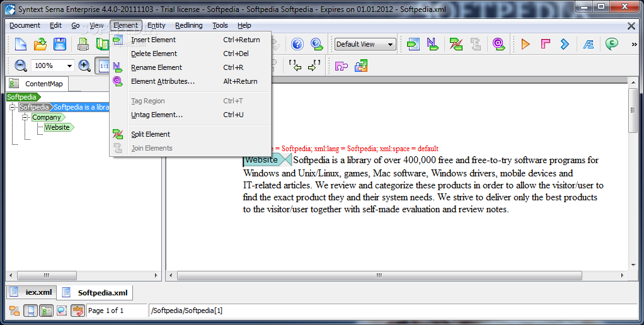Click the green comment bubble toolbar icon
Image resolution: width=644 pixels, height=325 pixels.
pos(612,44)
